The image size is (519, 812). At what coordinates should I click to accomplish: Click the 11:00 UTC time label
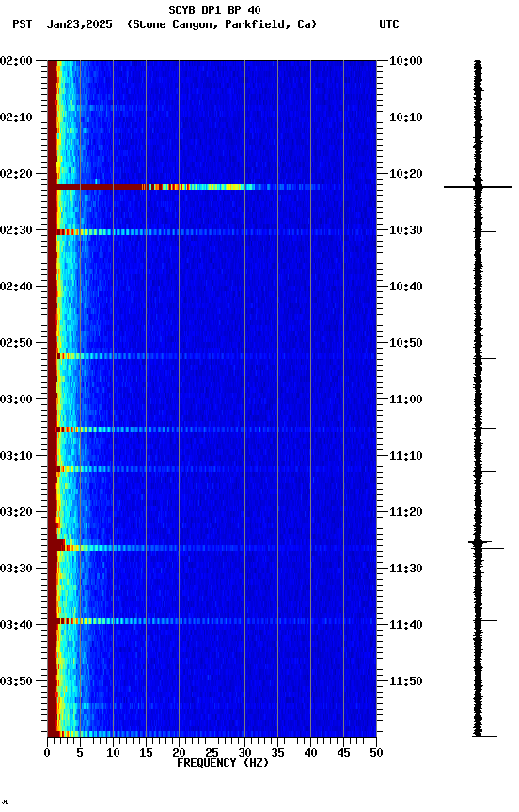point(405,399)
